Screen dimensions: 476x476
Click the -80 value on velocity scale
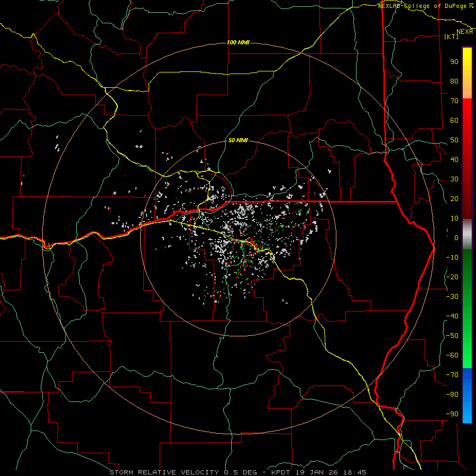(x=452, y=395)
